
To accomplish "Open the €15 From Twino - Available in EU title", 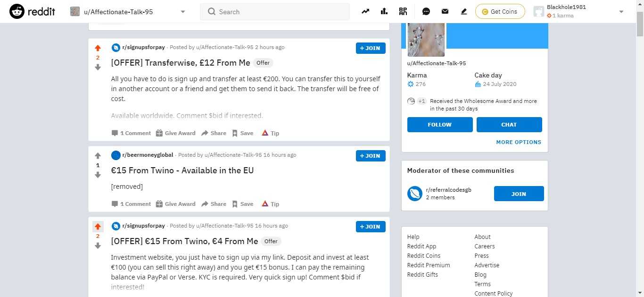I will pyautogui.click(x=182, y=170).
